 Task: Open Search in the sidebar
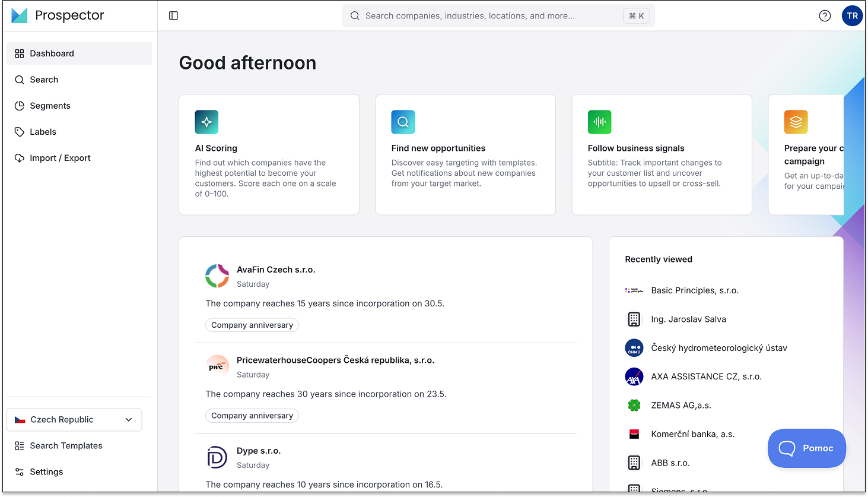(79, 80)
